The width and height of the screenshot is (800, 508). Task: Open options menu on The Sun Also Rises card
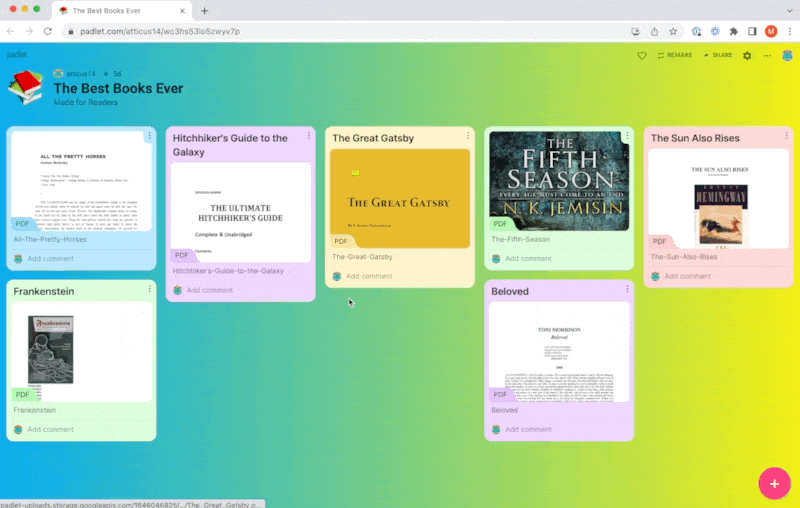tap(786, 136)
